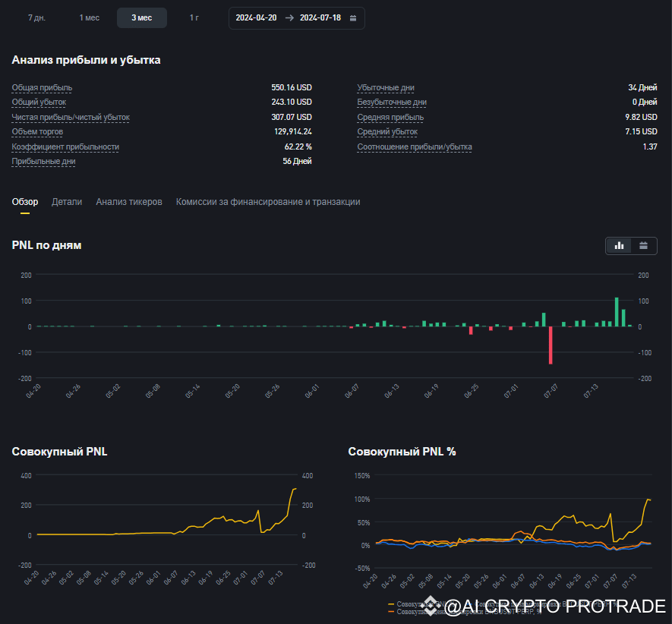Click the large red loss bar

point(551,345)
